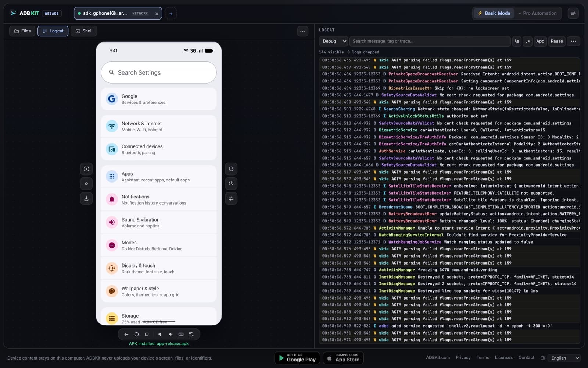Viewport: 588px width, 368px height.
Task: Open the keyboard input icon
Action: point(181,334)
